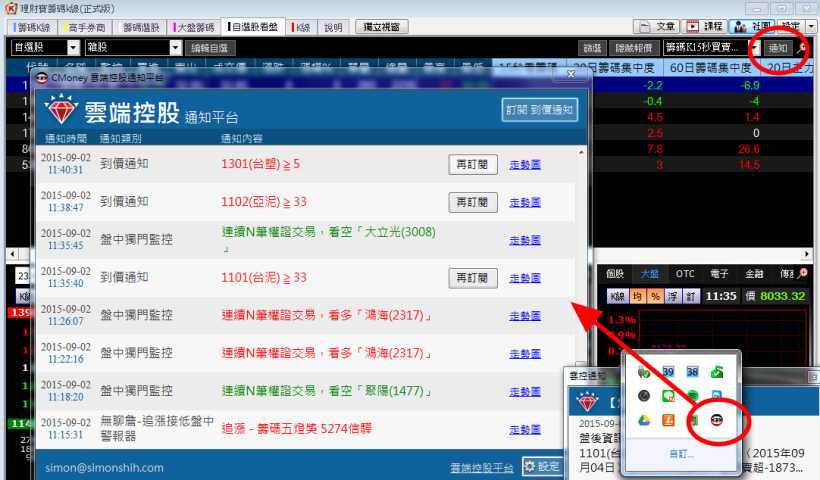Click the CMoney eye tray icon
This screenshot has height=480, width=820.
click(x=716, y=420)
